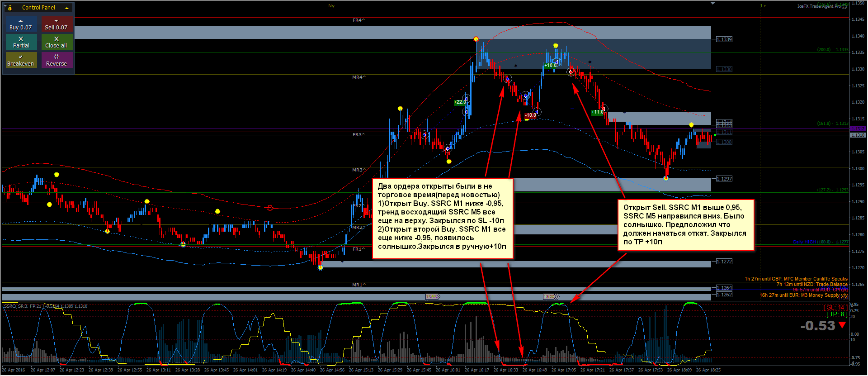Click the FR3^ pivot level label
Viewport: 868px width, 376px height.
(x=359, y=135)
